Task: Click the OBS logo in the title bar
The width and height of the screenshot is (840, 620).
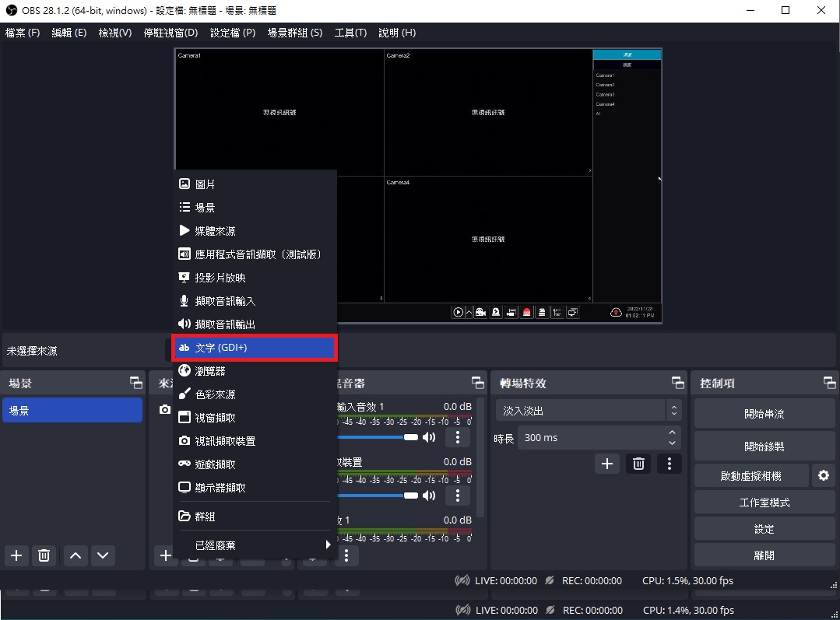Action: (11, 10)
